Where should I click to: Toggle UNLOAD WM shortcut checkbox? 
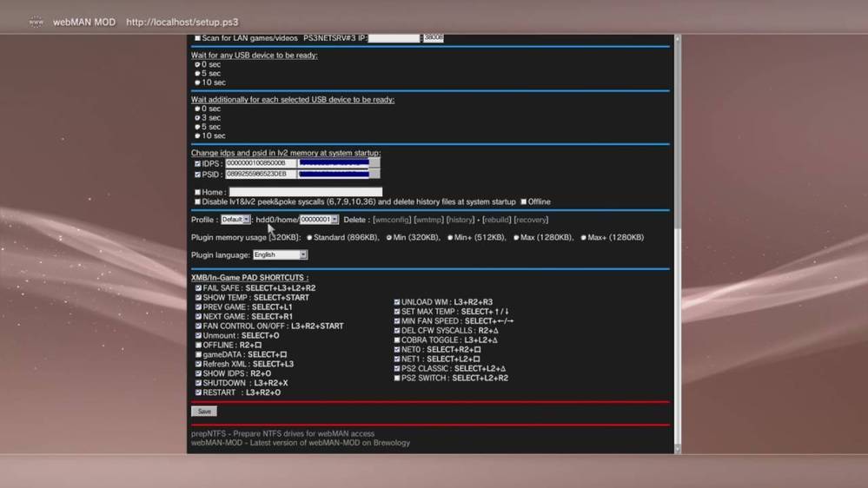coord(397,302)
